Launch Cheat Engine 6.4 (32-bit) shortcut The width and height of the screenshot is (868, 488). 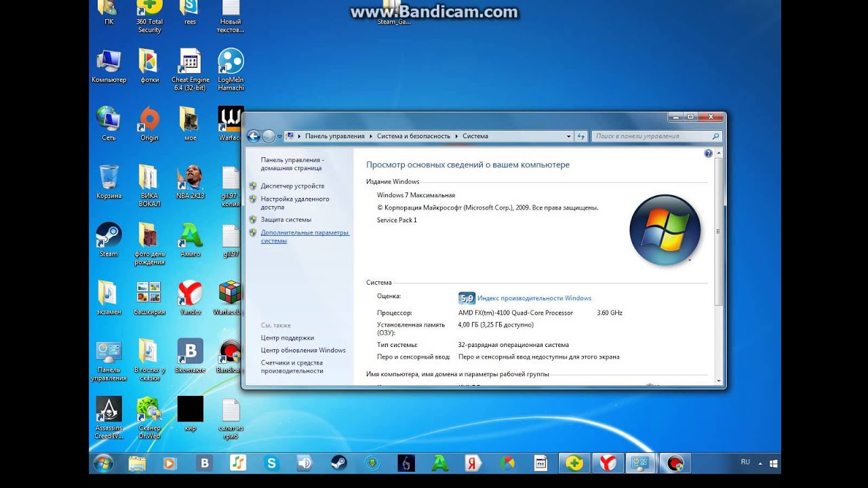[190, 70]
